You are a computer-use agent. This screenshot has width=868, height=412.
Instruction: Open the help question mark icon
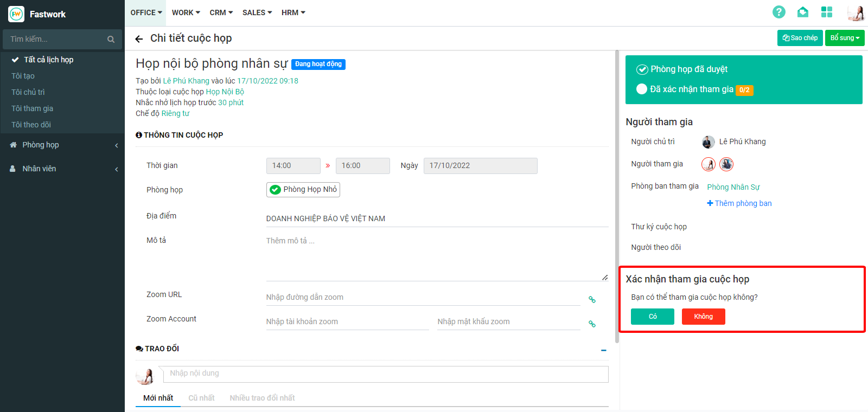tap(778, 12)
